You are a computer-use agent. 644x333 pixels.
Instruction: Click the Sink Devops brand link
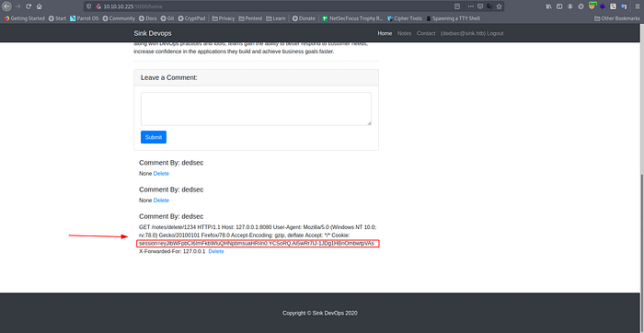pyautogui.click(x=153, y=34)
